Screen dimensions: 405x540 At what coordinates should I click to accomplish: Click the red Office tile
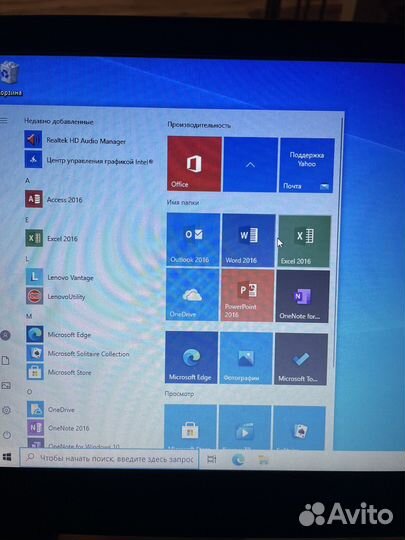pos(195,164)
